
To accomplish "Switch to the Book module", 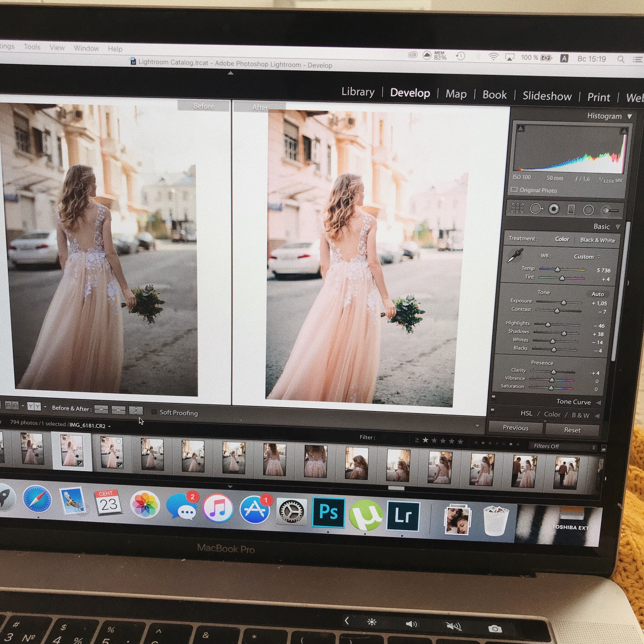I will coord(494,95).
